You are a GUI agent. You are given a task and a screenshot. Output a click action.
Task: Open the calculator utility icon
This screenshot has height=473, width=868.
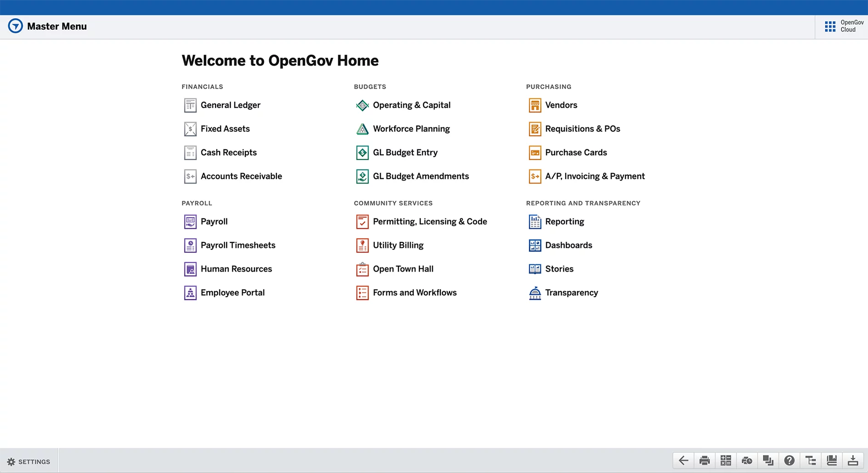[x=725, y=460]
